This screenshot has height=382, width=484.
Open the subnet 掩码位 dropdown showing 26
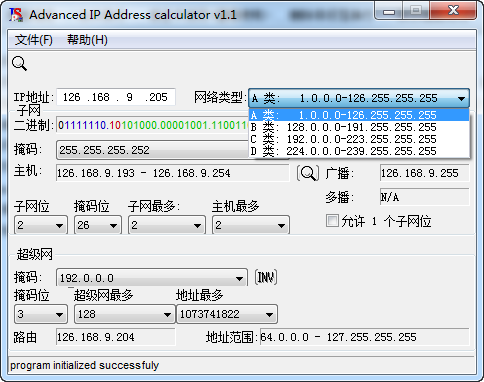98,225
